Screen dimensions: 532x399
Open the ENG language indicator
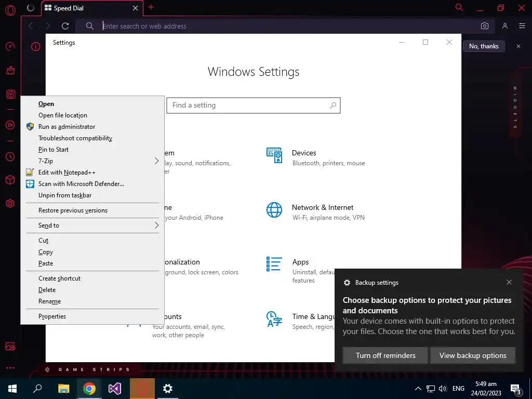[x=458, y=389]
